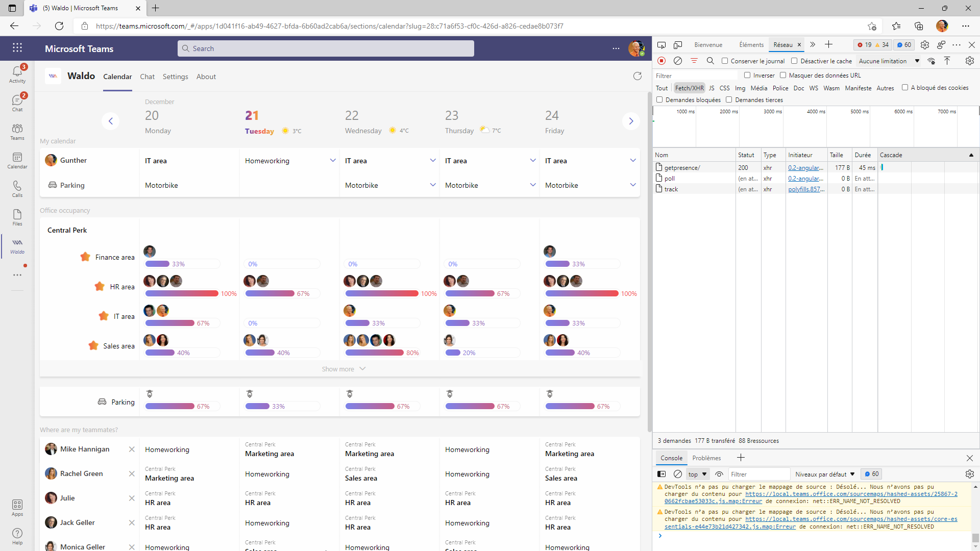
Task: Open polyfills initiator link for track
Action: coord(806,189)
